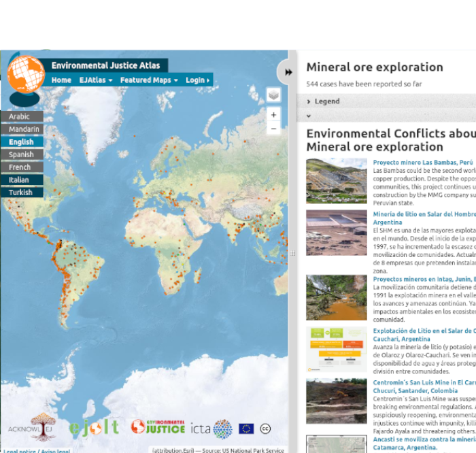The image size is (476, 453).
Task: Zoom in the map with plus button
Action: click(273, 115)
